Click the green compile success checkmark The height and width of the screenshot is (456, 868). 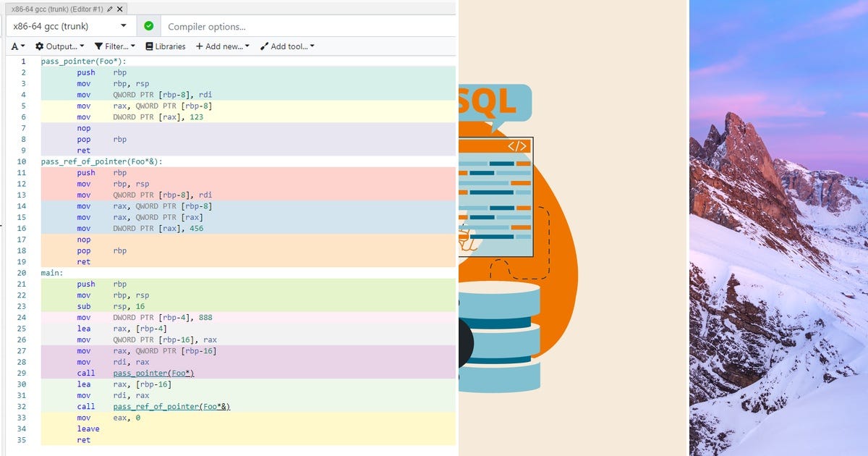coord(148,25)
